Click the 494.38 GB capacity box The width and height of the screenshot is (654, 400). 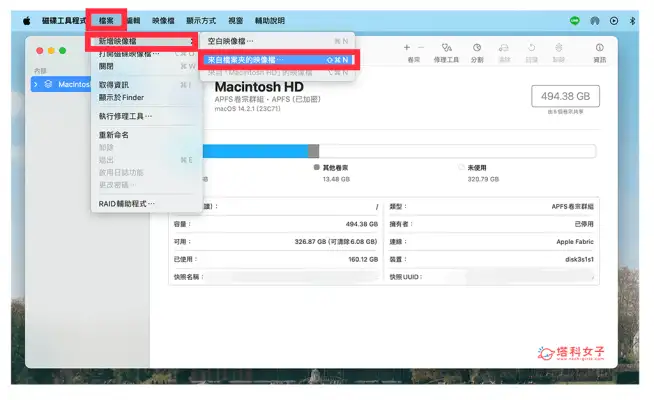point(565,96)
